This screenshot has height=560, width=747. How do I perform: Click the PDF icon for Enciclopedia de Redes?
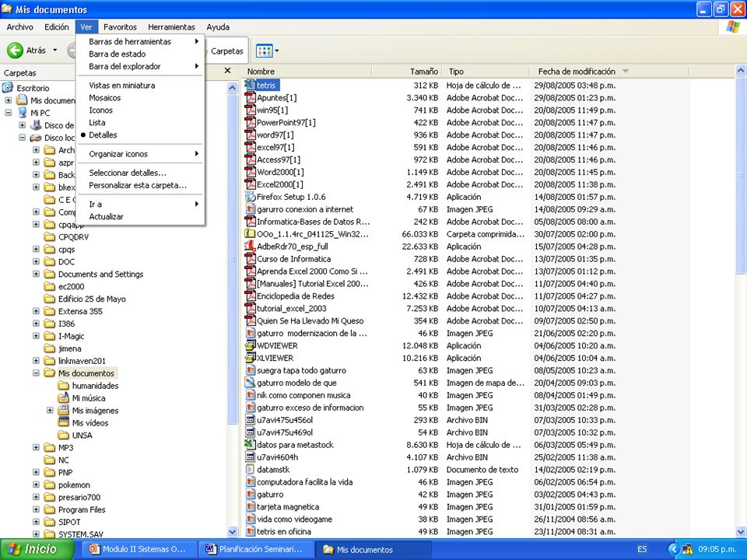[250, 296]
